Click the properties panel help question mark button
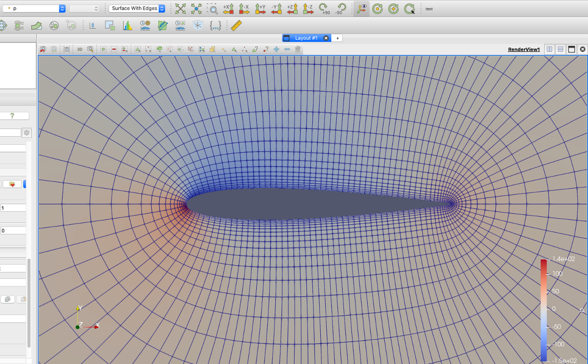The width and height of the screenshot is (588, 364). [x=12, y=116]
